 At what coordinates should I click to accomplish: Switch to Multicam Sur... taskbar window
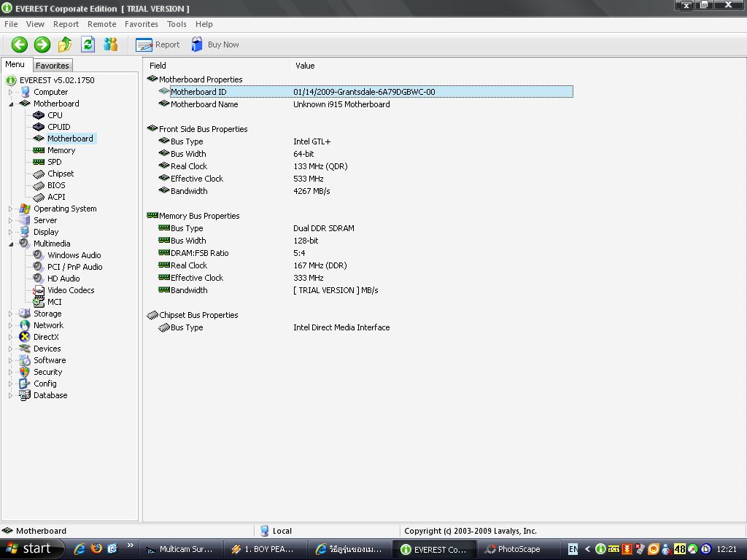click(x=182, y=549)
